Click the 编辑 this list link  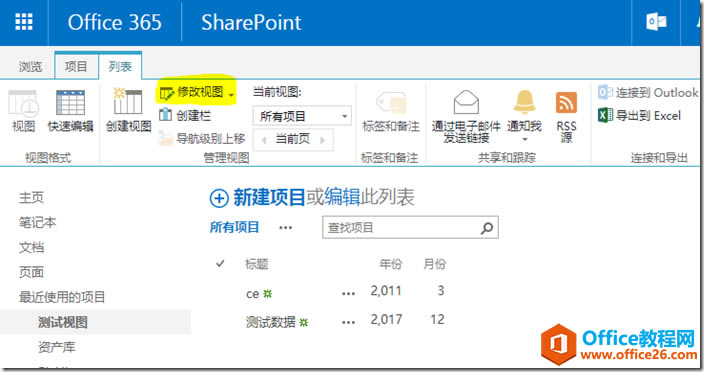click(x=342, y=197)
